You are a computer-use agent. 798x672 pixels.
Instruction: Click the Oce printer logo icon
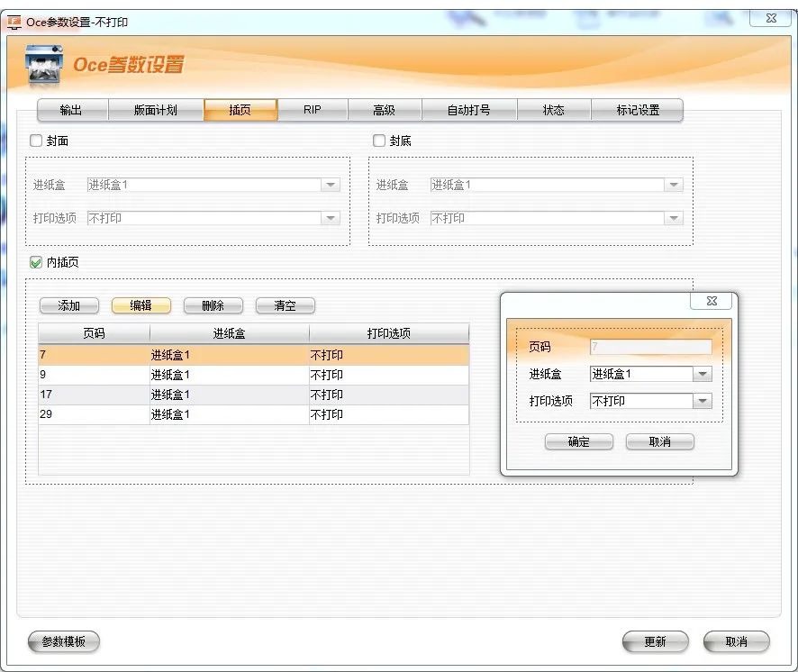pos(44,64)
